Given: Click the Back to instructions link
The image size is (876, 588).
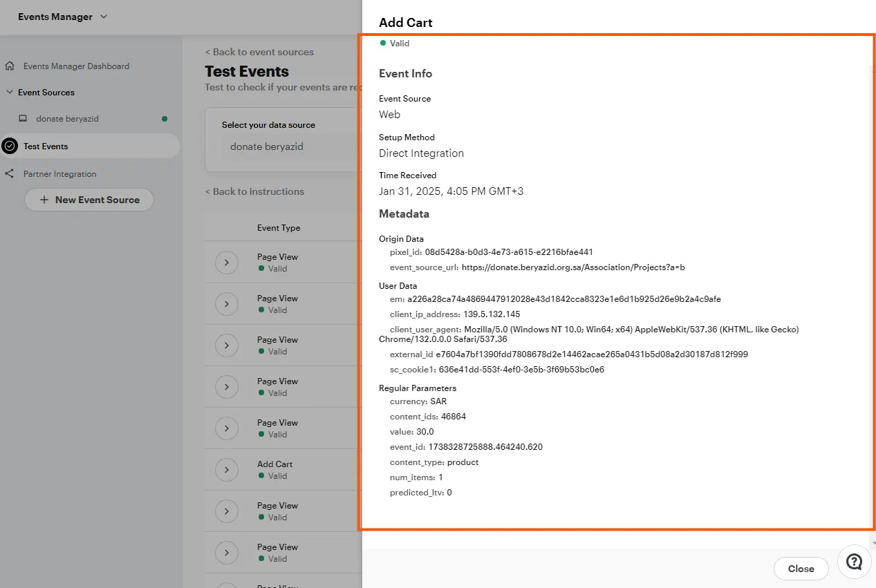Looking at the screenshot, I should pos(254,191).
